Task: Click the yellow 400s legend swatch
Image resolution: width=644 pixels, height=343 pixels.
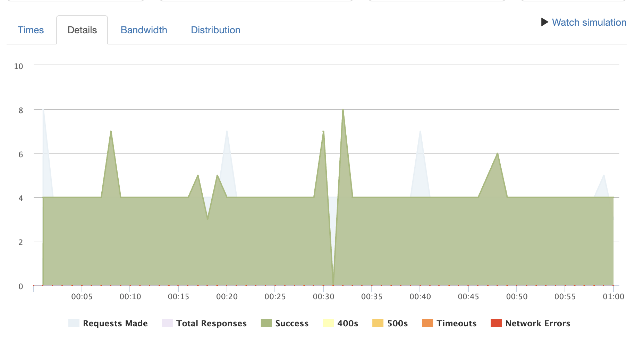Action: pos(328,323)
